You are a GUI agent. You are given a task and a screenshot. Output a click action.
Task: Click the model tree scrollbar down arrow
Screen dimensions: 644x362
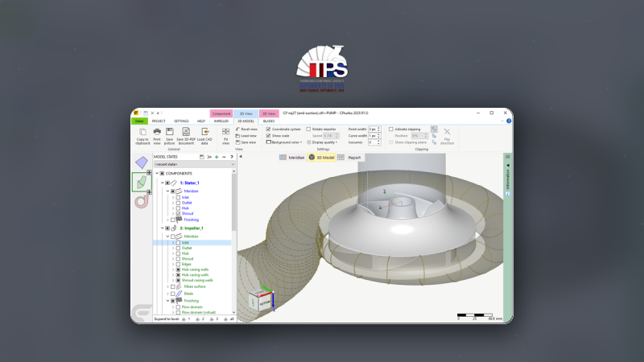pyautogui.click(x=233, y=312)
